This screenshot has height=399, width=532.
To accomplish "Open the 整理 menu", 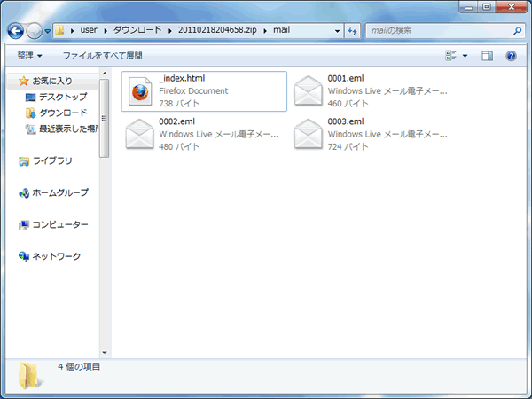I will (x=28, y=56).
